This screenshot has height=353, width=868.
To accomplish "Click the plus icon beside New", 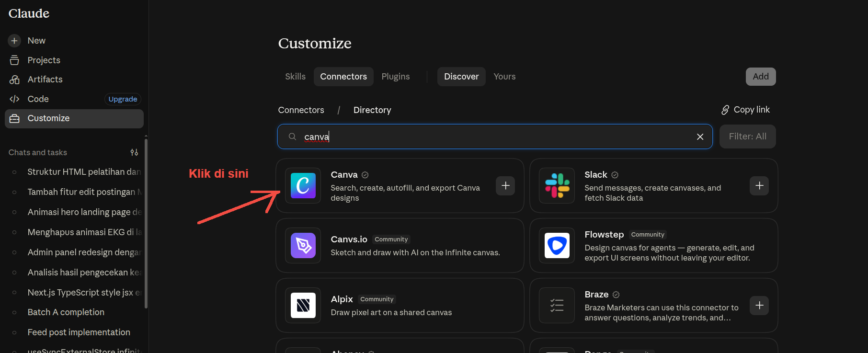I will coord(14,41).
